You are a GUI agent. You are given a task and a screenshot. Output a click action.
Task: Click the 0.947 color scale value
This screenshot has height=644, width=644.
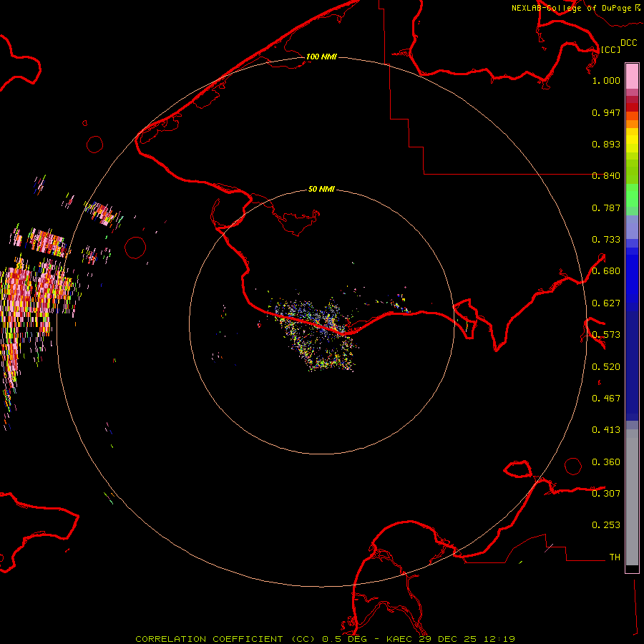tap(606, 112)
